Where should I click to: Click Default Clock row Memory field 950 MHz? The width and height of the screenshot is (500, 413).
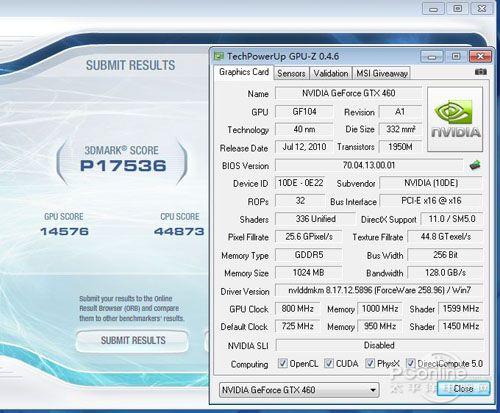380,326
